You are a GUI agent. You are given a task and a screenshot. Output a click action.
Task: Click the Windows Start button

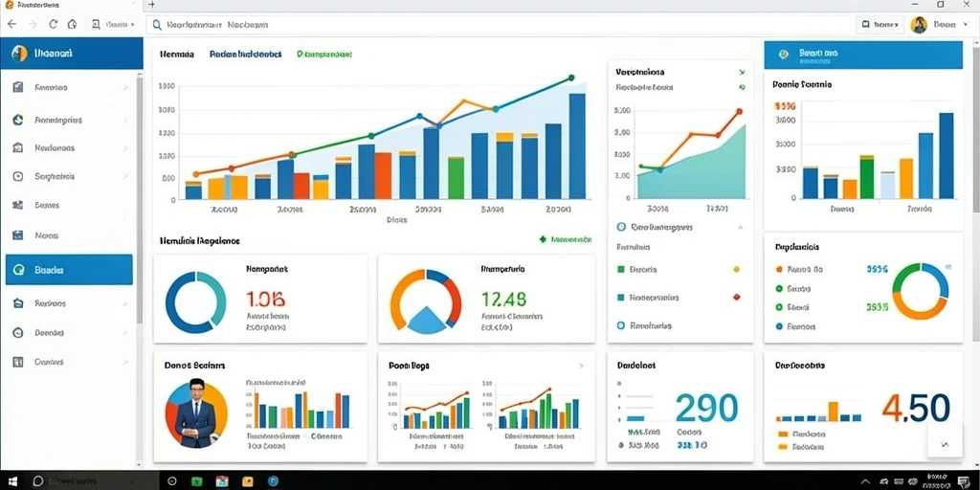[x=11, y=481]
